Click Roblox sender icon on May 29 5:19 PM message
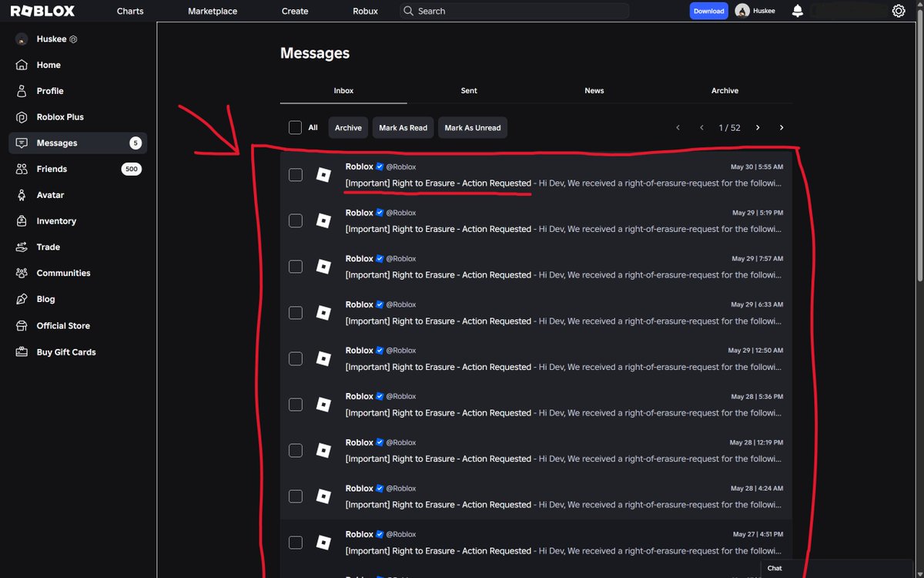 324,221
